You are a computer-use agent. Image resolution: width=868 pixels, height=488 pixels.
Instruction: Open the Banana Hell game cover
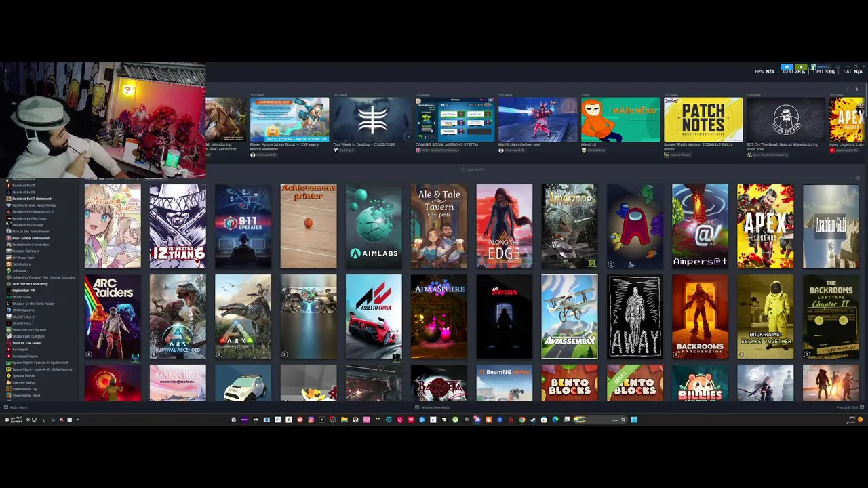pyautogui.click(x=178, y=383)
